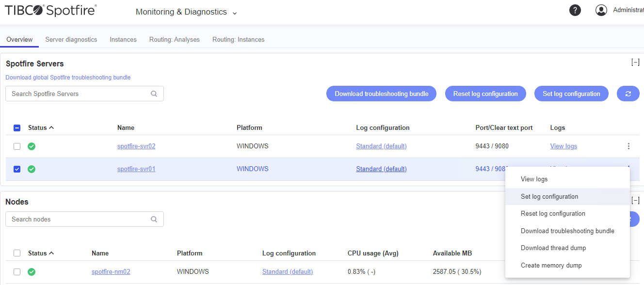Screen dimensions: 644x285
Task: Click the magnifier in Search nodes box
Action: point(154,219)
